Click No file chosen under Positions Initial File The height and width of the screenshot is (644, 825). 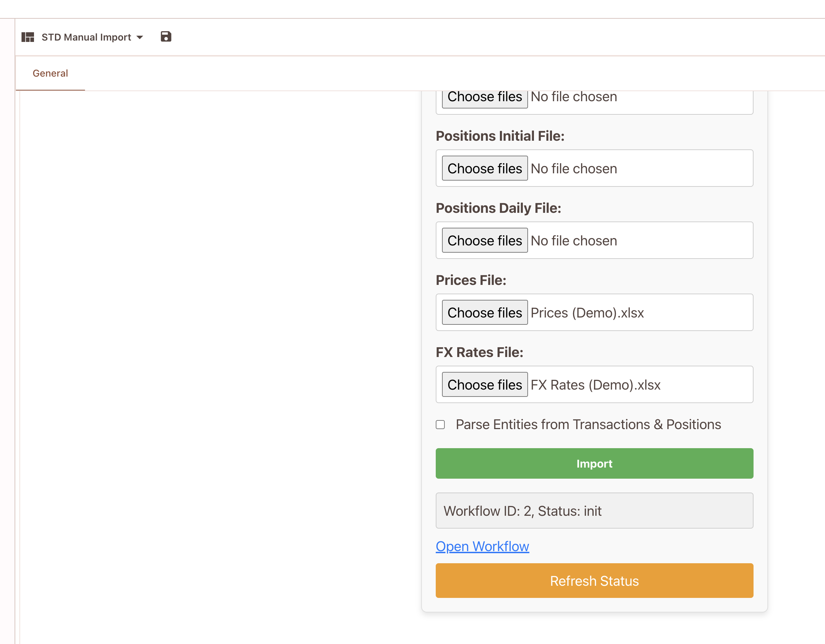pyautogui.click(x=574, y=169)
